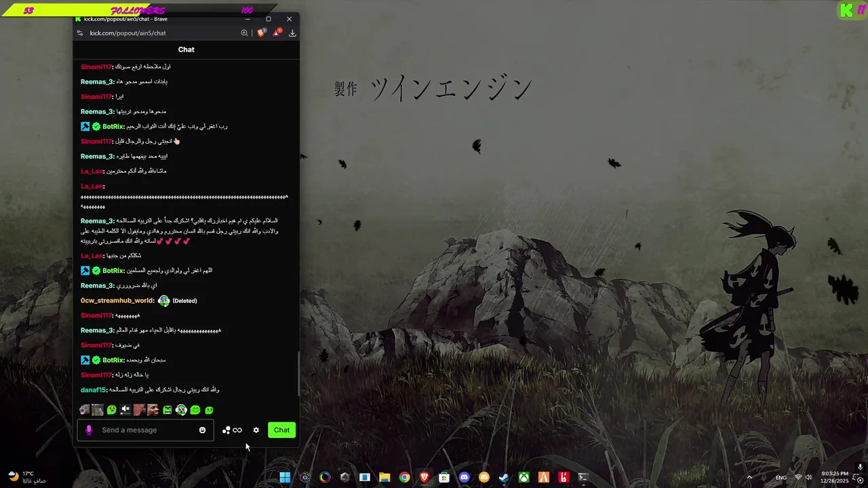Insert the first gray photo emote
The height and width of the screenshot is (488, 868).
pyautogui.click(x=84, y=409)
